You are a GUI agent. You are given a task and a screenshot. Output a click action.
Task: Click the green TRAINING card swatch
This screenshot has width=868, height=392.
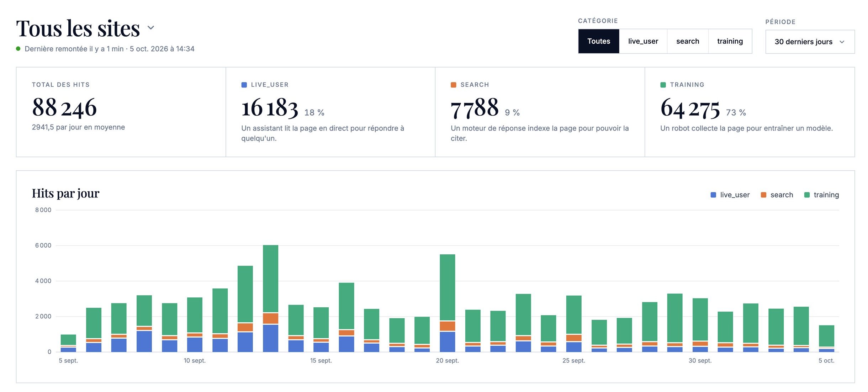[663, 85]
